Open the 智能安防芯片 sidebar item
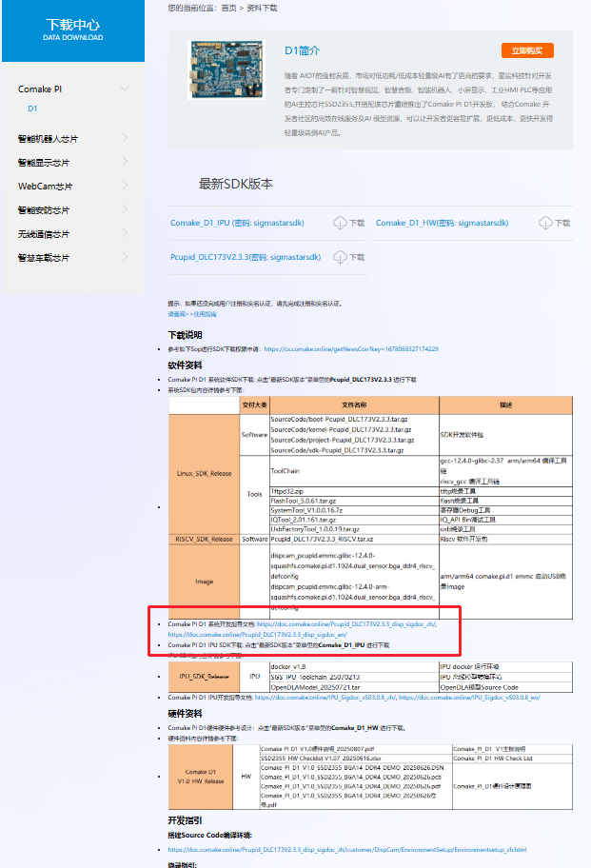Screen dimensions: 591x868 pyautogui.click(x=44, y=210)
